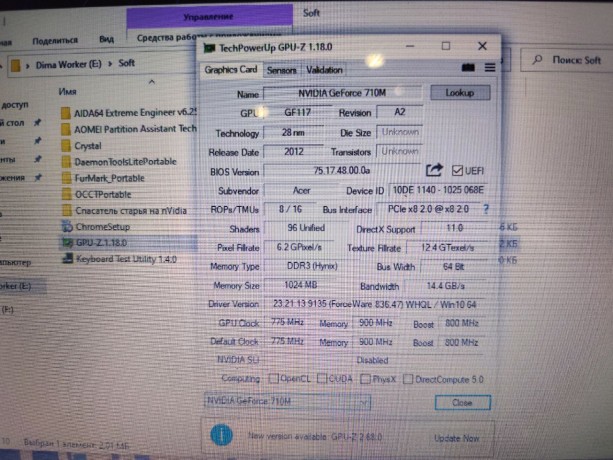Click the Update Now link
The width and height of the screenshot is (613, 460).
point(457,438)
